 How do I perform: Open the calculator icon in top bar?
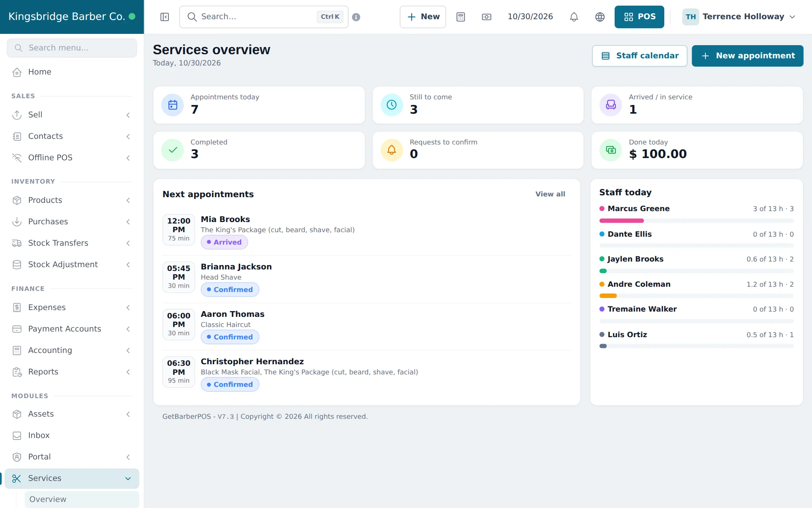click(x=461, y=17)
